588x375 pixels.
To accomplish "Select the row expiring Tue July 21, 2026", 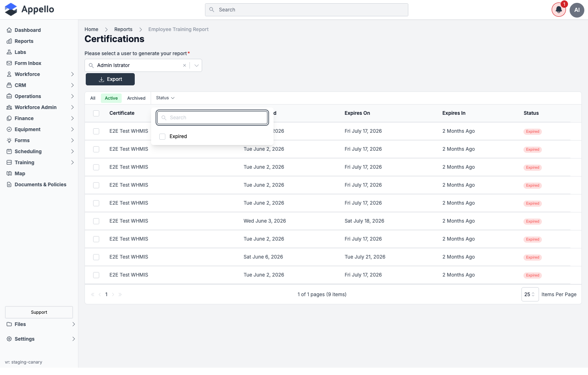I will 96,257.
